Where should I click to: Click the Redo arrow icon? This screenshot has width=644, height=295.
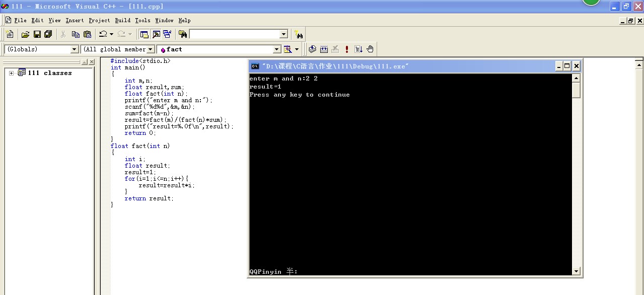click(121, 34)
